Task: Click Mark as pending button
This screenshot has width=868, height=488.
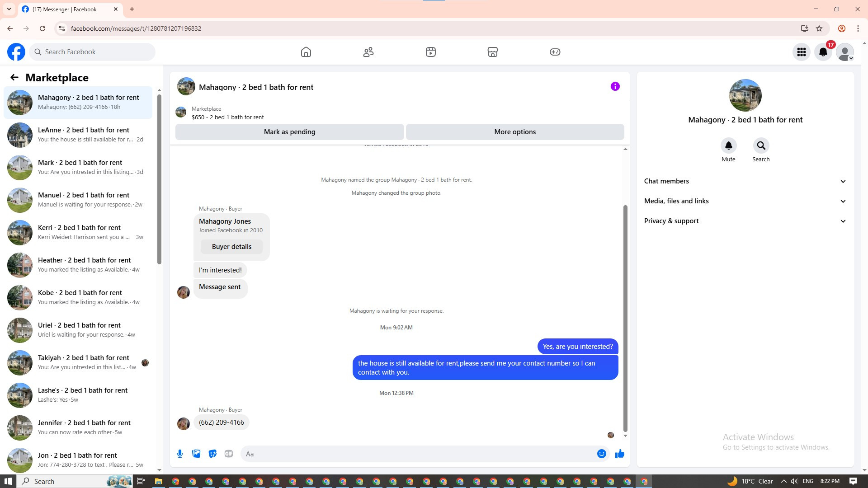Action: point(289,132)
